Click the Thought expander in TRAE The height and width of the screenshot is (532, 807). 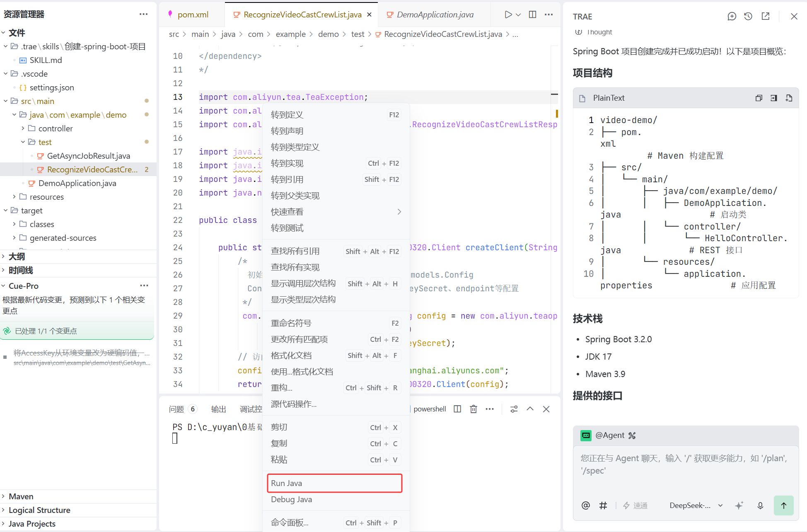[x=593, y=32]
